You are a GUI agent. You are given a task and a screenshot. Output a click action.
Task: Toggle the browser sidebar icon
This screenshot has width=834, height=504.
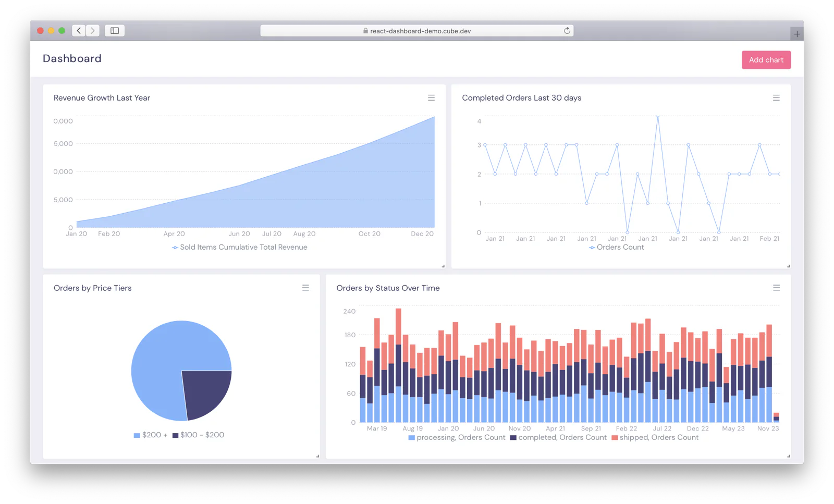click(115, 31)
